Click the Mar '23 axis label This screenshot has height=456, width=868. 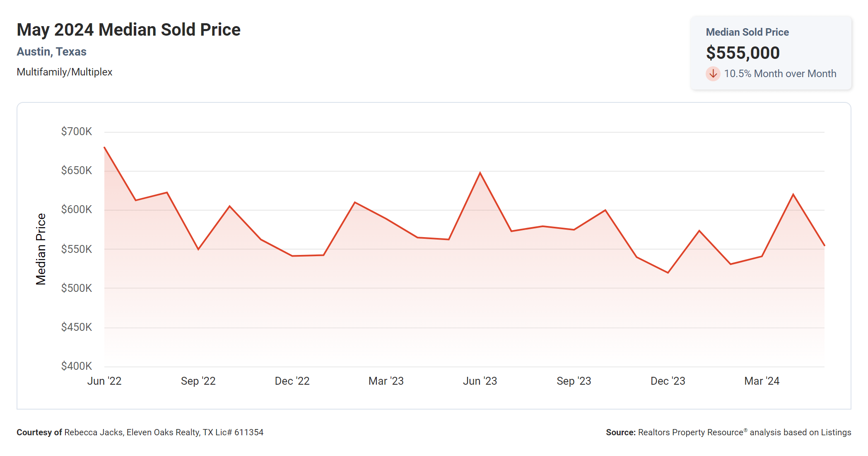tap(386, 381)
